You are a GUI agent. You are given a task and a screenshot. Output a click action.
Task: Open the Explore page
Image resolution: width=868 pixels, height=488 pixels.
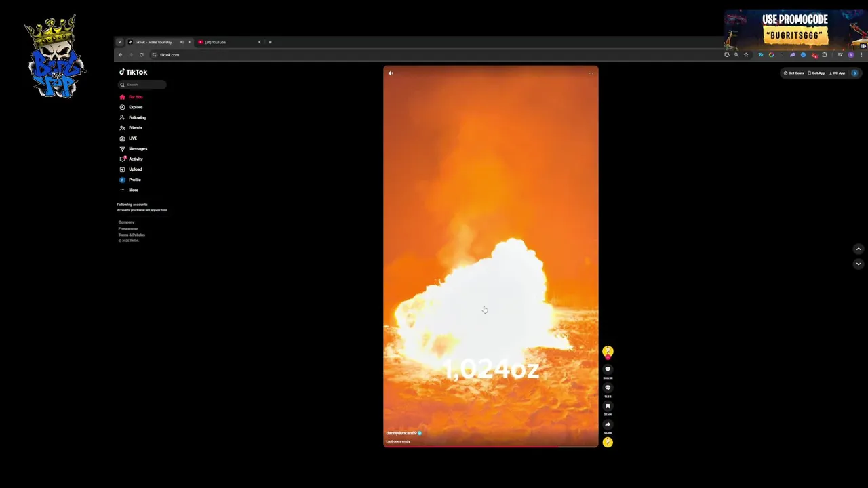(x=131, y=107)
